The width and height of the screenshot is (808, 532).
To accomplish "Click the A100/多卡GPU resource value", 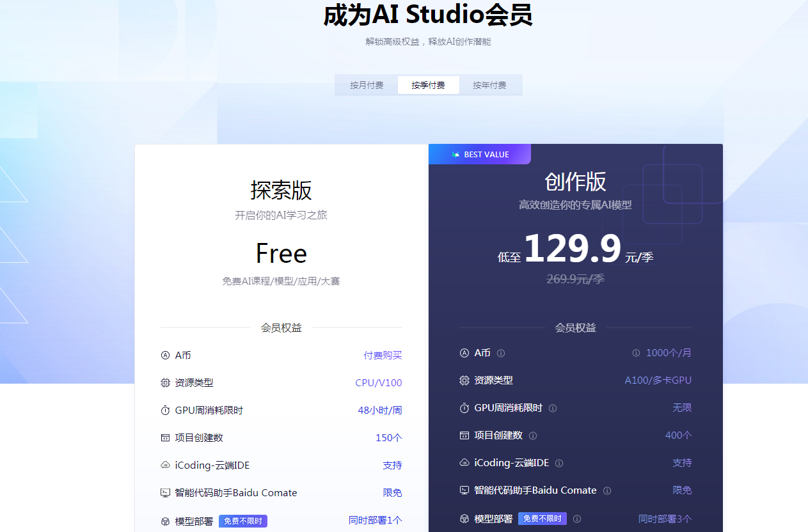I will [x=658, y=380].
